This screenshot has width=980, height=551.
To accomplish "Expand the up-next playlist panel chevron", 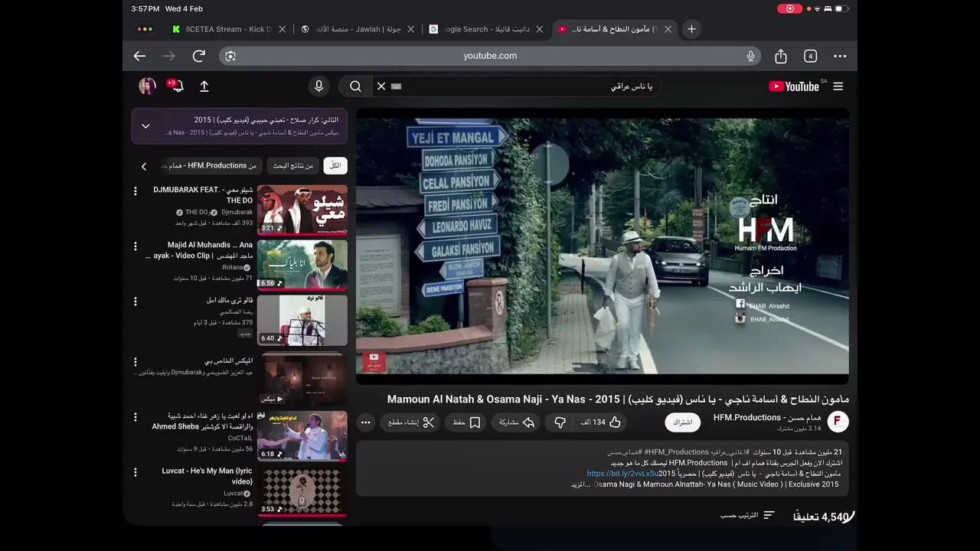I will coord(145,126).
